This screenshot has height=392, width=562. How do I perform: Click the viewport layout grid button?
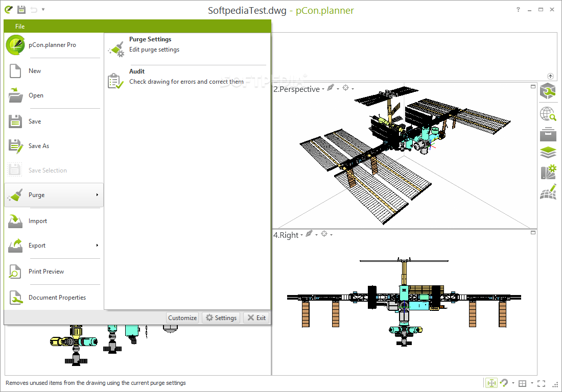pos(523,383)
